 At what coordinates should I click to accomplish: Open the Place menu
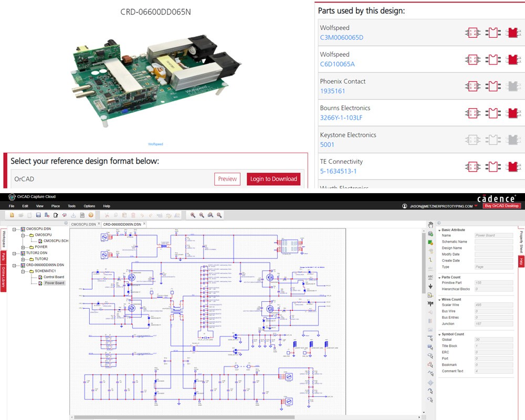tap(55, 206)
